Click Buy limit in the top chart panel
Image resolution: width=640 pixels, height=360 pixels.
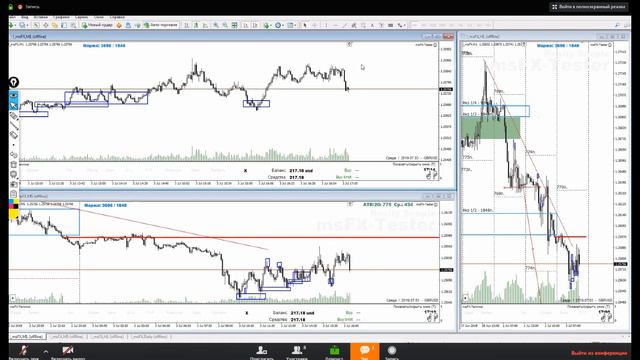point(344,177)
